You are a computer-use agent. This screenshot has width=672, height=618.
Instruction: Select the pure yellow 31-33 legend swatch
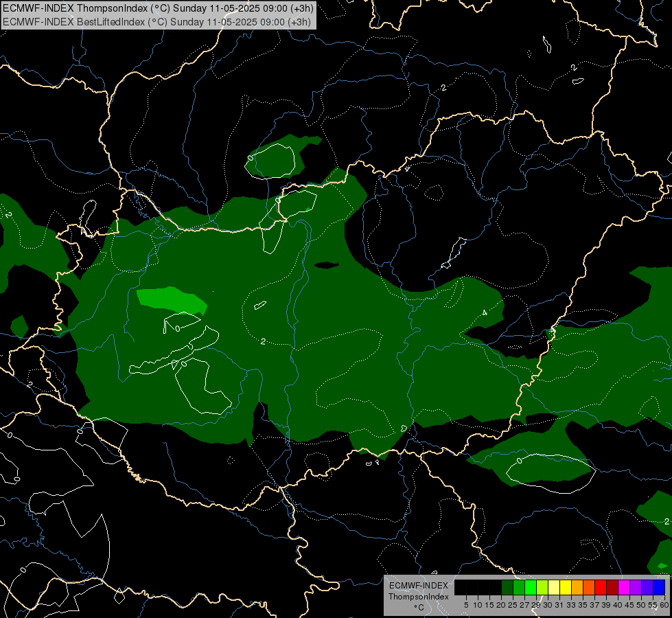tap(566, 588)
